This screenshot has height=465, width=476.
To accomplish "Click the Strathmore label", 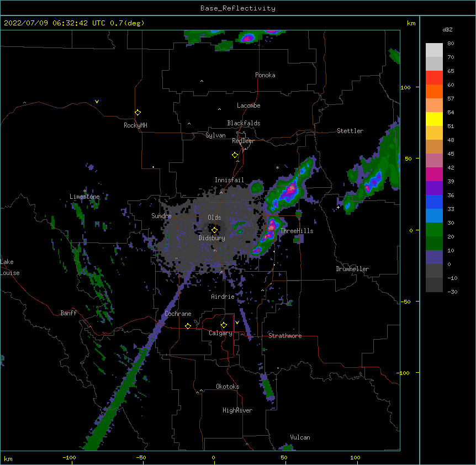I will tap(285, 336).
